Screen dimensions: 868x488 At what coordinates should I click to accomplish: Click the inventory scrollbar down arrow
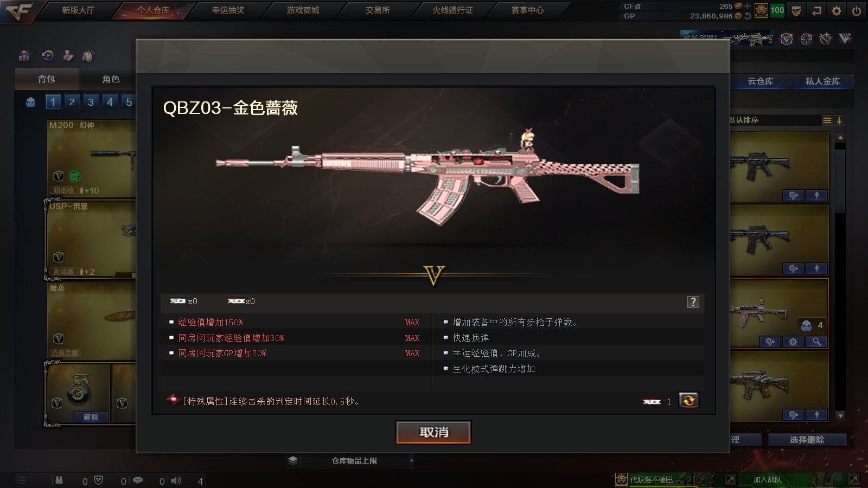pyautogui.click(x=840, y=416)
